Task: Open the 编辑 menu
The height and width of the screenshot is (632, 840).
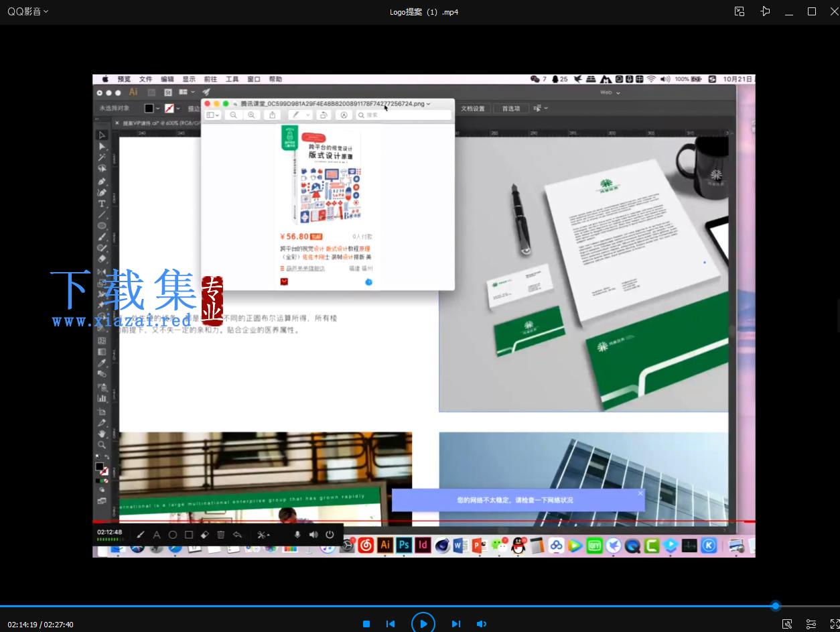Action: [x=167, y=79]
